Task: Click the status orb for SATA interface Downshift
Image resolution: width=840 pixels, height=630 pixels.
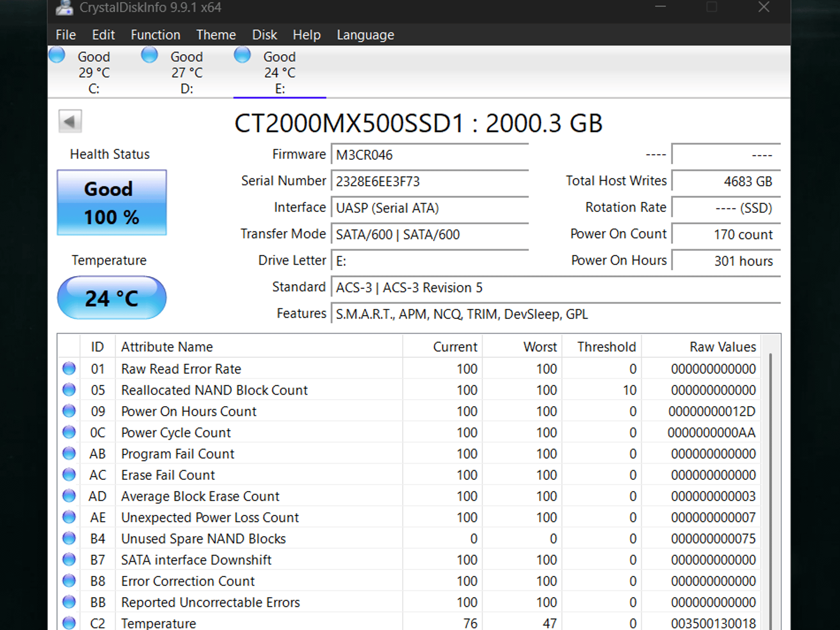Action: (69, 559)
